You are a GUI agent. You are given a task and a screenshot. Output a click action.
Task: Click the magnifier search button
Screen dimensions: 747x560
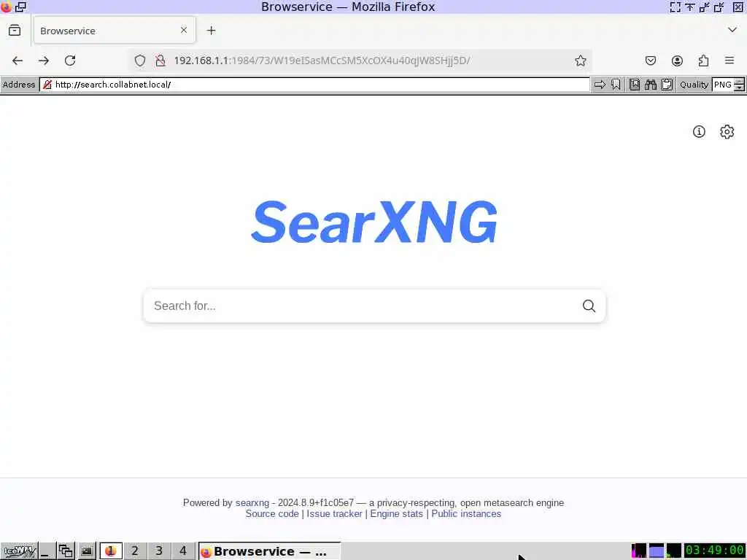pyautogui.click(x=589, y=306)
